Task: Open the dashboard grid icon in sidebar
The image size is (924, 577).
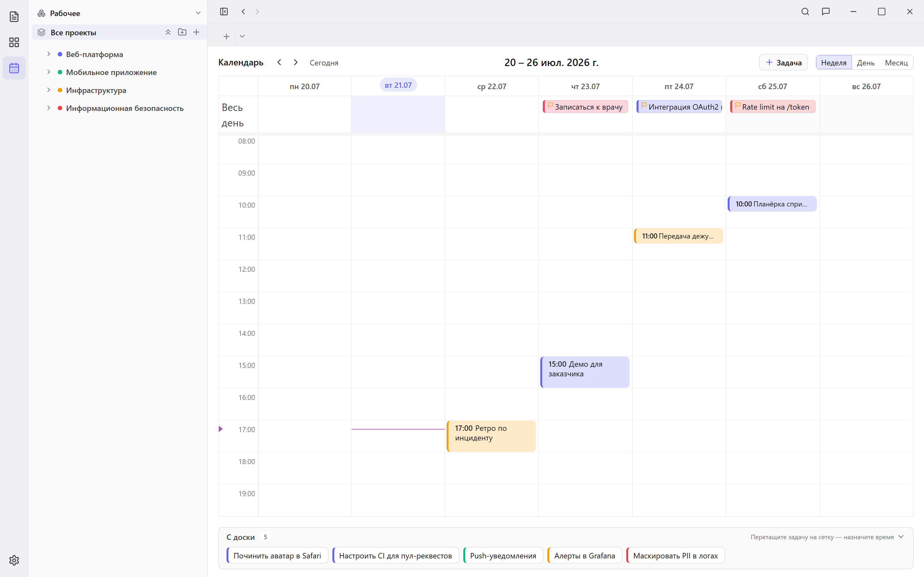Action: coord(14,42)
